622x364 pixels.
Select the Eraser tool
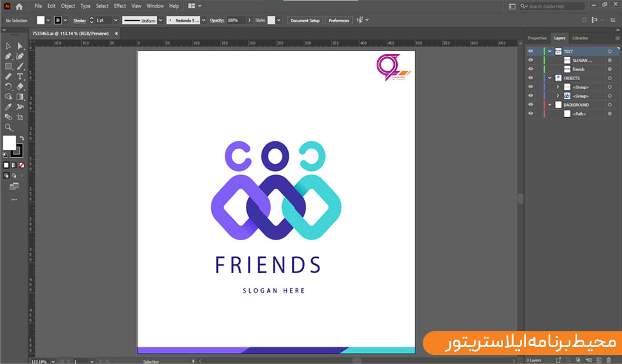20,86
